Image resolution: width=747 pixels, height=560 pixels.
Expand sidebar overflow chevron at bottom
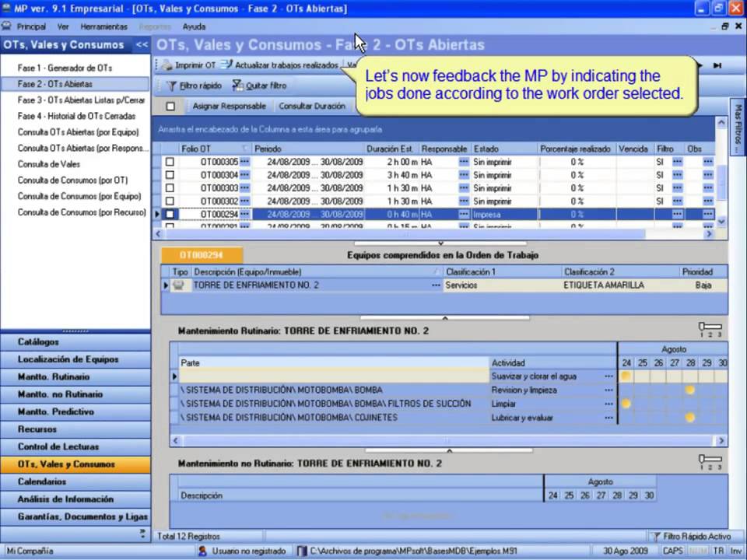[x=142, y=534]
